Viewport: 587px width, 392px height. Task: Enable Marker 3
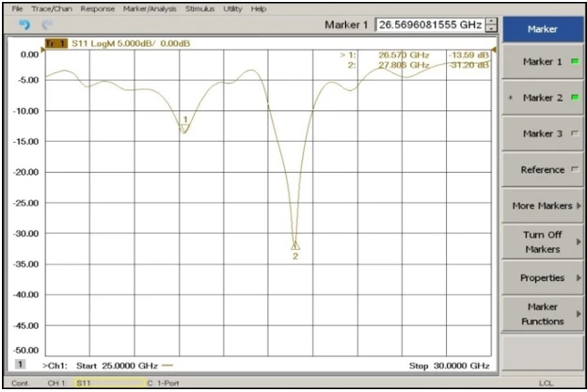(543, 133)
